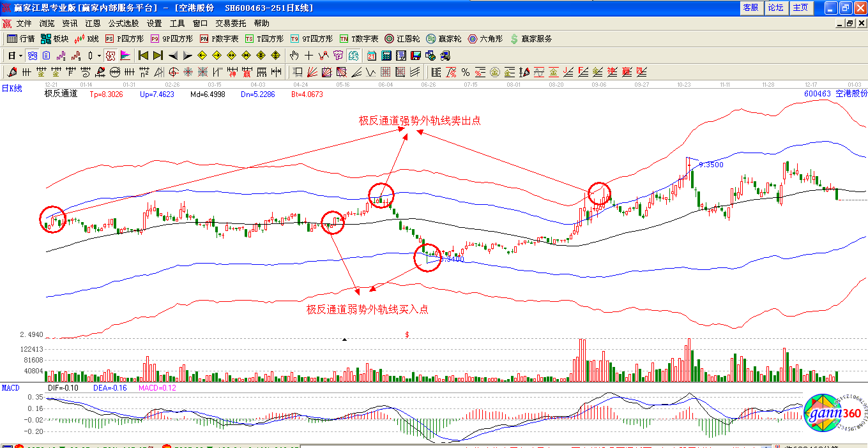Click the 客服 customer service button

click(750, 8)
